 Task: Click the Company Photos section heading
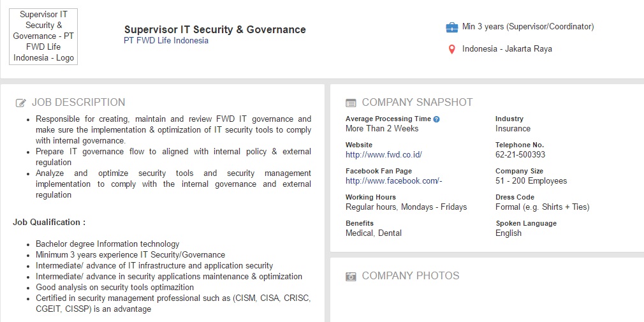[411, 275]
